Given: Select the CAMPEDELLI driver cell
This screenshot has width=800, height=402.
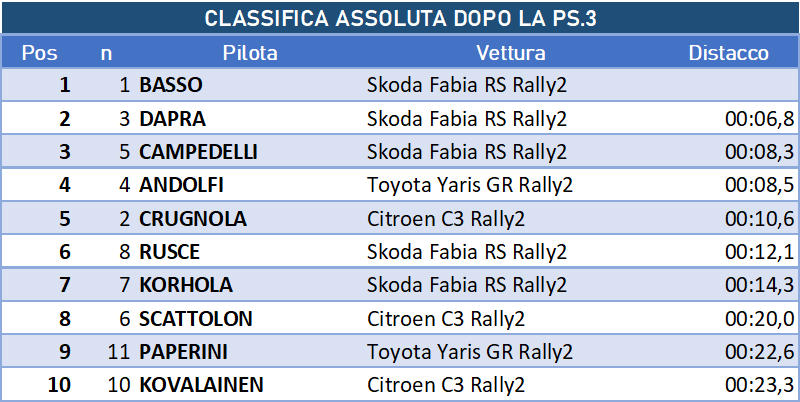Looking at the screenshot, I should click(198, 152).
